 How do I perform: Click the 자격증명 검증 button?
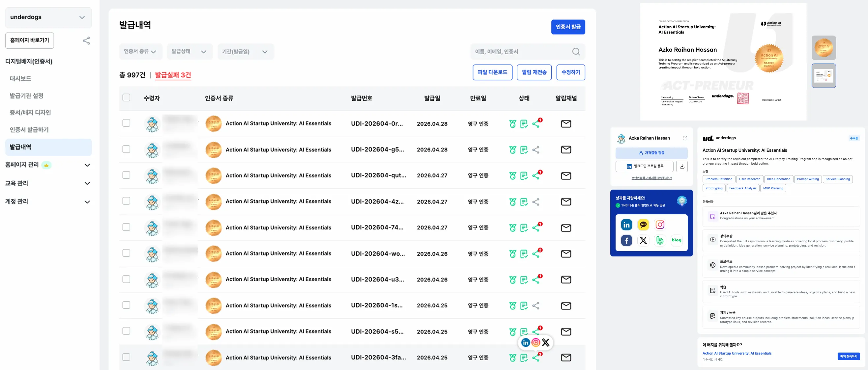(x=651, y=153)
